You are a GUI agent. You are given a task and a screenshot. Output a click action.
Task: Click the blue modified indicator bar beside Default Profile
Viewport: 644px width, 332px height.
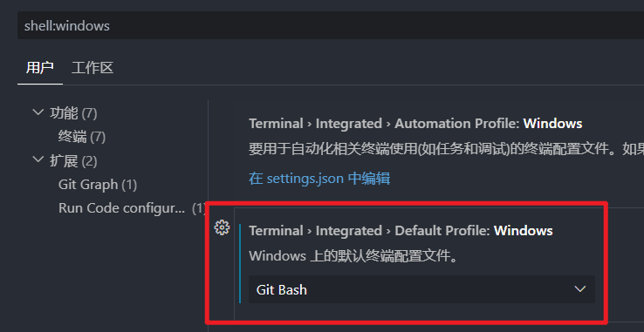(240, 263)
